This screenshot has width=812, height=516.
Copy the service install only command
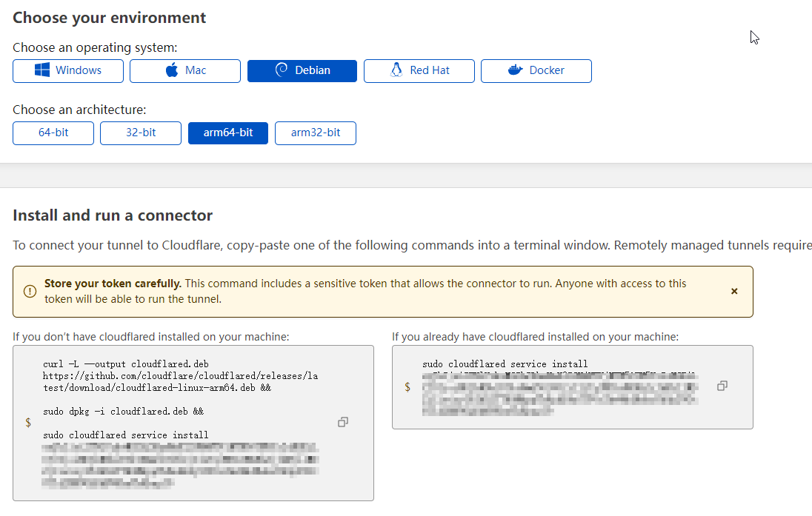point(722,386)
